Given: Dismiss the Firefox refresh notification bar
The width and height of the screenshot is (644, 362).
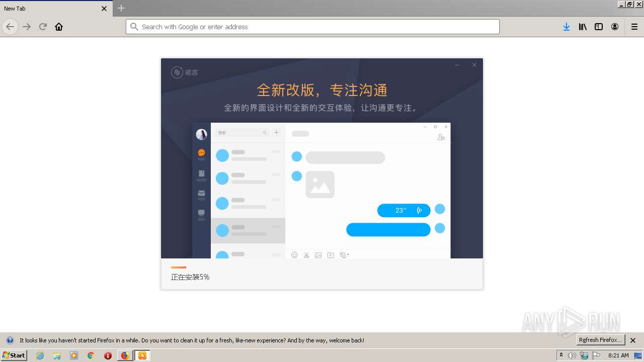Looking at the screenshot, I should tap(633, 340).
